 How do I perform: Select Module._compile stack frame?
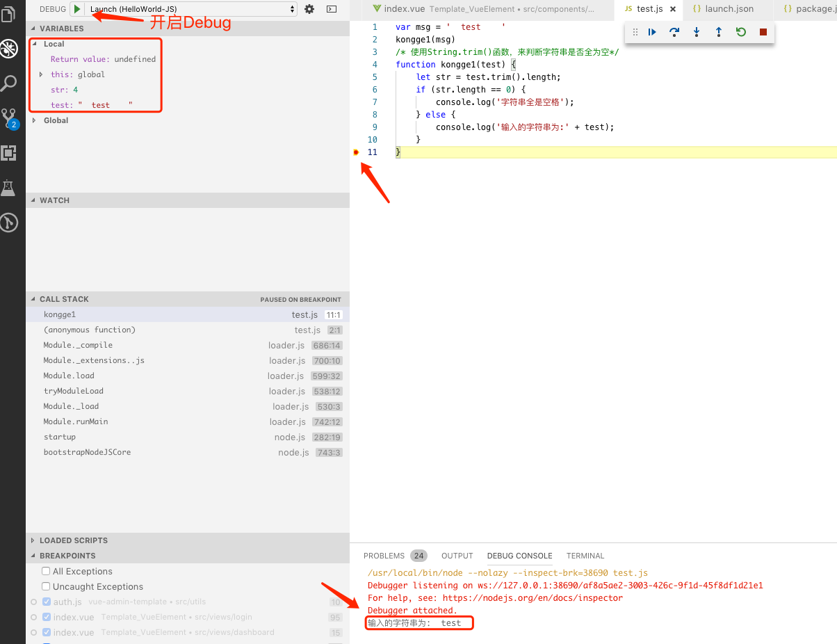(x=187, y=345)
